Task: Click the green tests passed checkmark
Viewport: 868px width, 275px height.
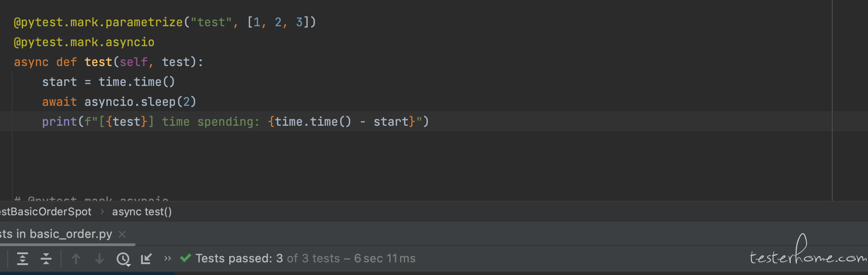Action: [185, 258]
